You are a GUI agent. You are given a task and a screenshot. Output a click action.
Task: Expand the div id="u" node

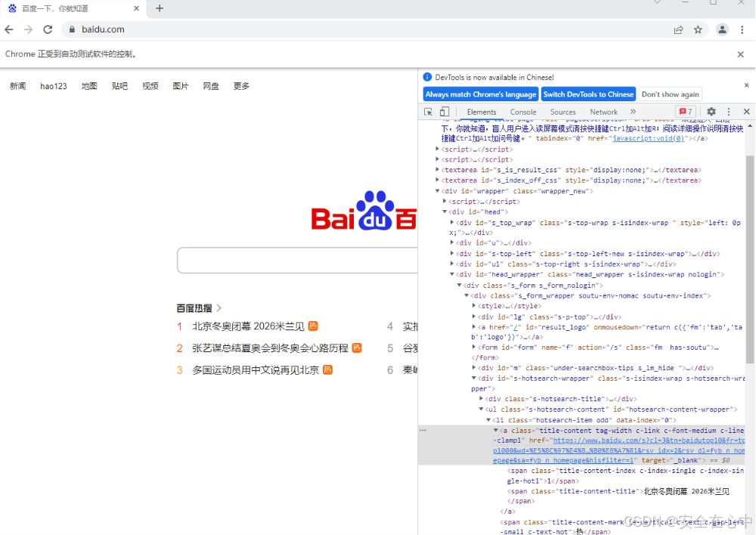[x=452, y=243]
